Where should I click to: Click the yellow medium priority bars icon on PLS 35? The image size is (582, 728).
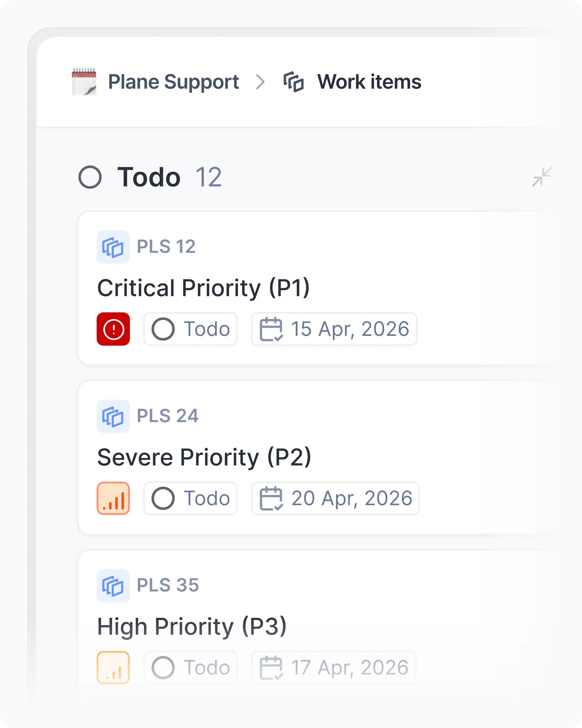tap(113, 668)
